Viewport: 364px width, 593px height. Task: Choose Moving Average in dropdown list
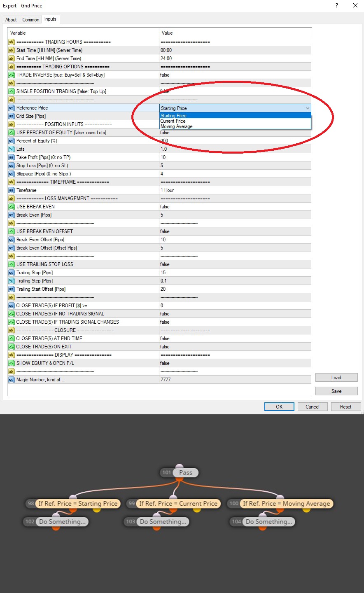[235, 126]
